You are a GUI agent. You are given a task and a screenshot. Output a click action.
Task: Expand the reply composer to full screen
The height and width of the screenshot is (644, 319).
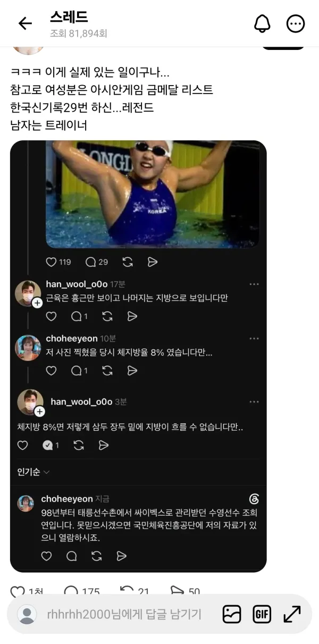292,614
